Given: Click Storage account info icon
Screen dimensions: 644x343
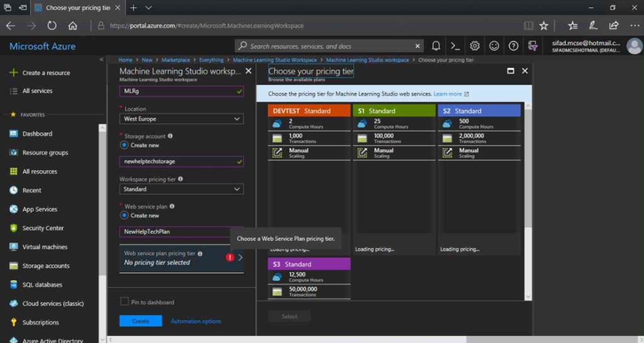Looking at the screenshot, I should [x=170, y=136].
